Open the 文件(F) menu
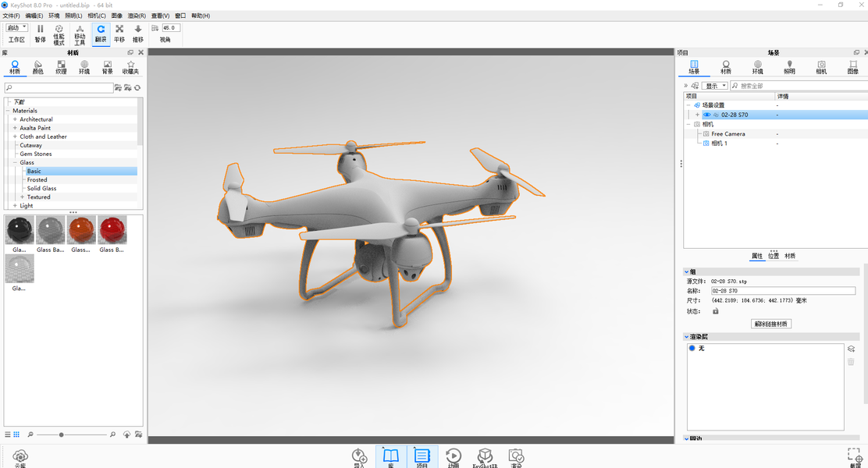 [11, 16]
